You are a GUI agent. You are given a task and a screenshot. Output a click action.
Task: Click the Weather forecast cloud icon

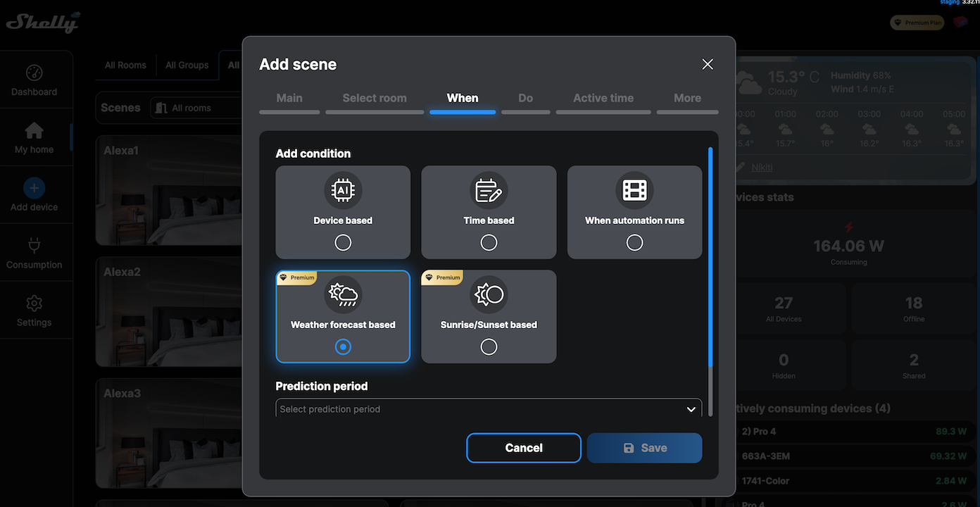click(343, 294)
